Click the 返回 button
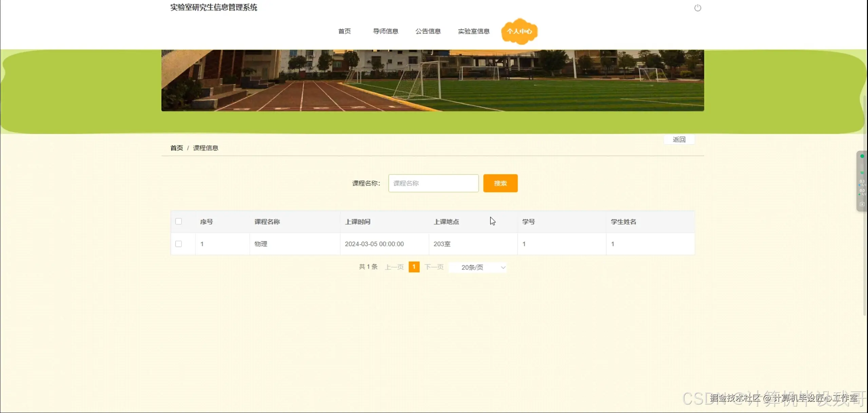868x413 pixels. pyautogui.click(x=679, y=139)
